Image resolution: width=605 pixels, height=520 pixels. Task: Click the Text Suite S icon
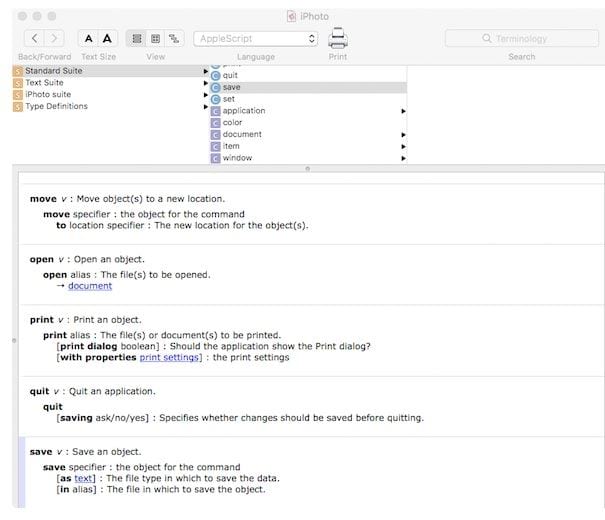pyautogui.click(x=18, y=83)
